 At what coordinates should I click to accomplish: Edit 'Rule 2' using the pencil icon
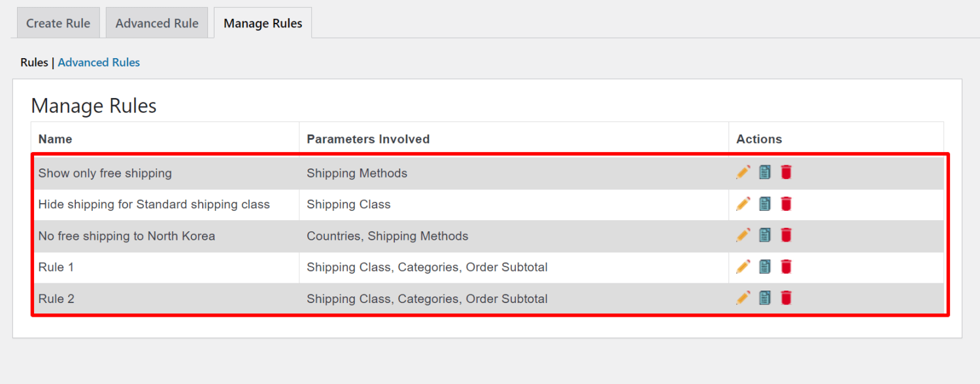click(743, 298)
